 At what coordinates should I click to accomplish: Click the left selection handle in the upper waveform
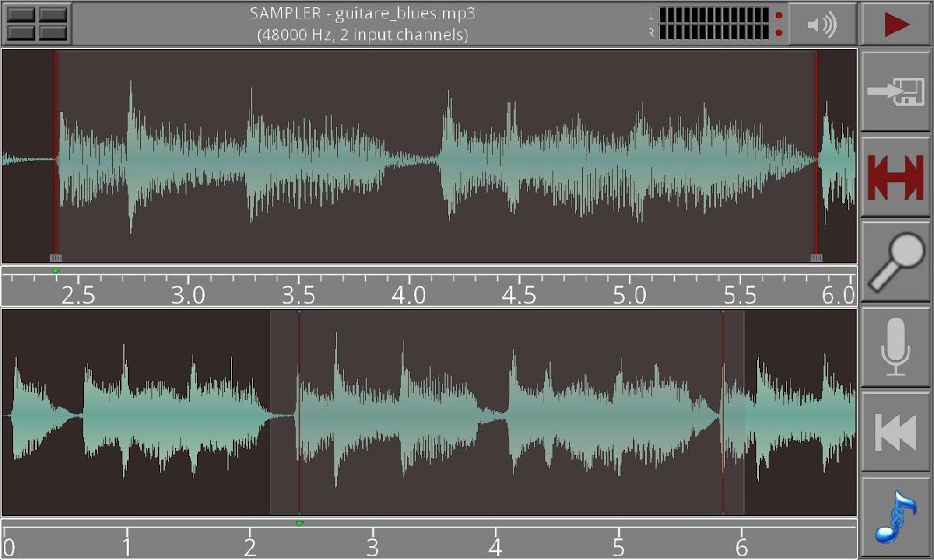click(x=55, y=257)
